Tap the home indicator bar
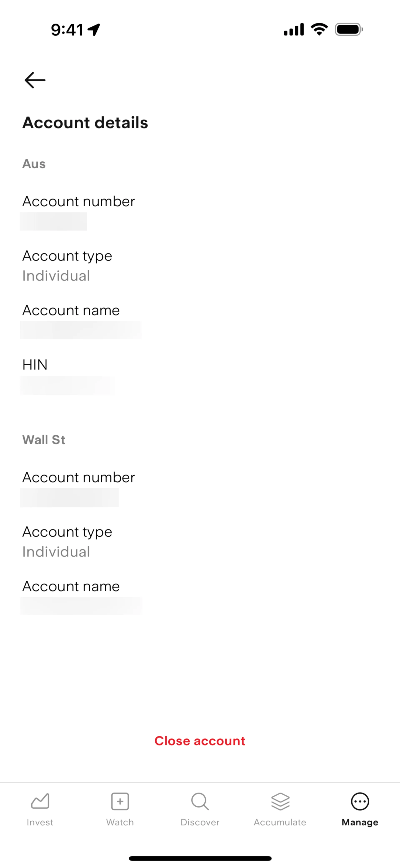 tap(200, 858)
